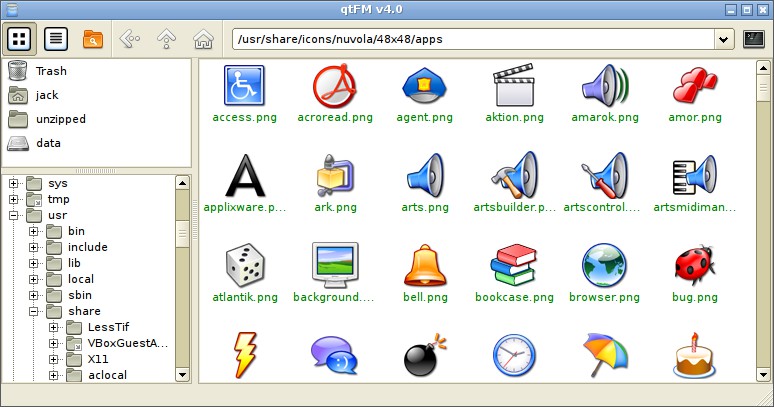Viewport: 774px width, 407px height.
Task: Select the clock icon
Action: [514, 355]
